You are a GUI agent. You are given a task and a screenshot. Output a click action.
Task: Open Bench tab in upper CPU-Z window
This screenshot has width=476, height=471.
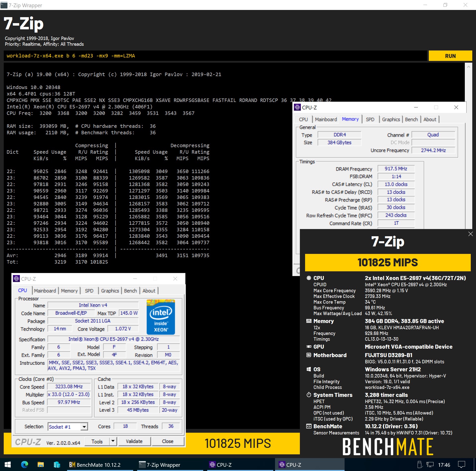411,119
